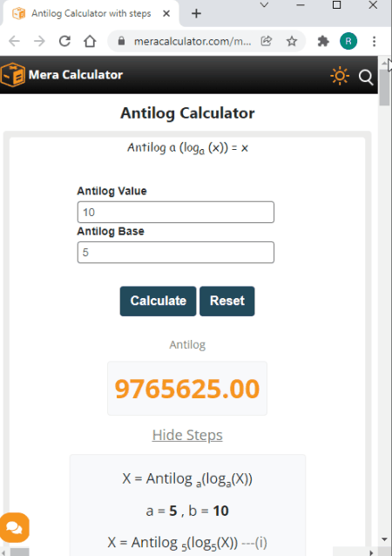
Task: Click the Calculate button
Action: tap(158, 301)
